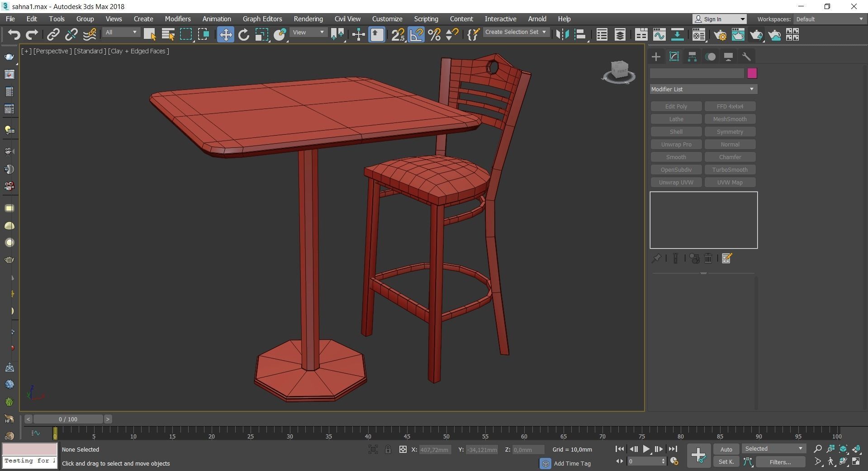Open the Rendering menu
Viewport: 868px width, 471px height.
point(308,19)
